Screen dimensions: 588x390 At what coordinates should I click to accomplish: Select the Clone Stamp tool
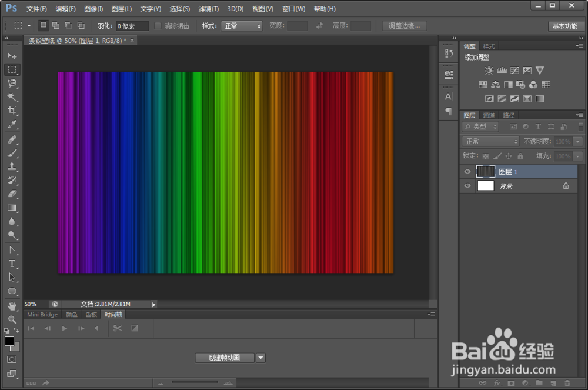pyautogui.click(x=12, y=166)
